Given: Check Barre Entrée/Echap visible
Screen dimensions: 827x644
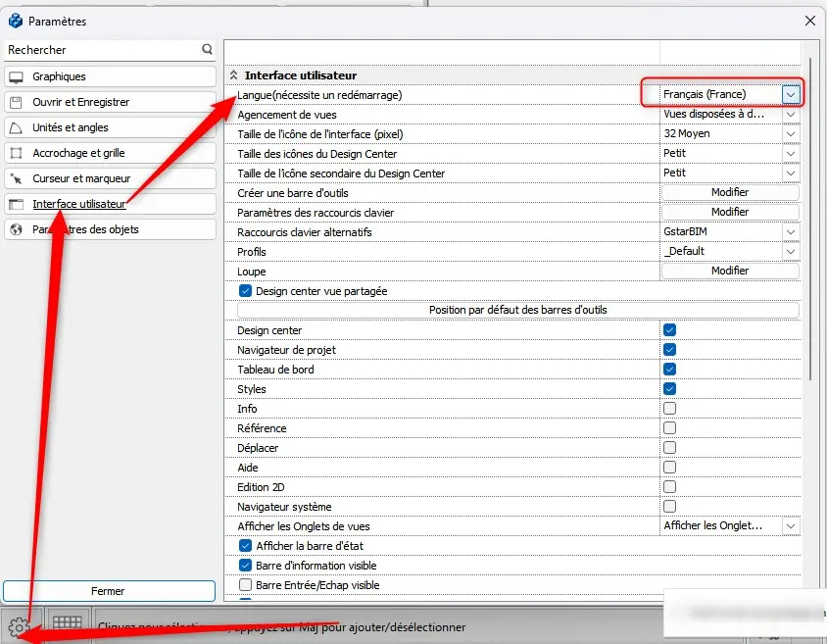Looking at the screenshot, I should coord(245,584).
